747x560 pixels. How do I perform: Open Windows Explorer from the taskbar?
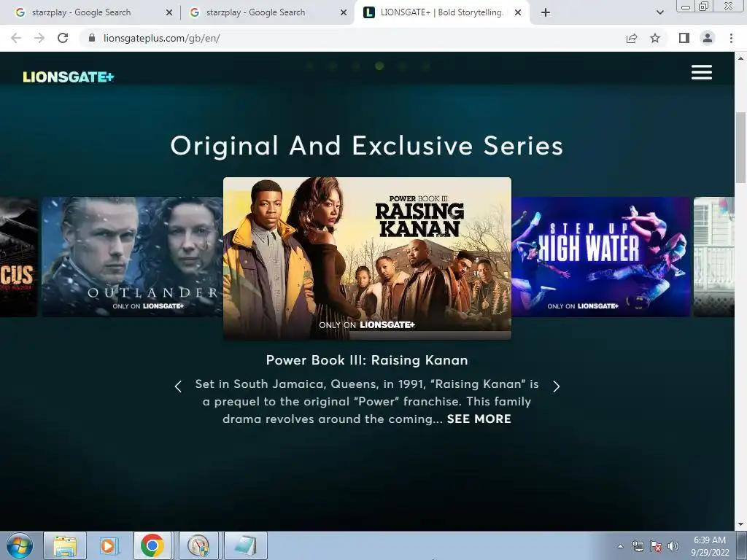coord(65,545)
